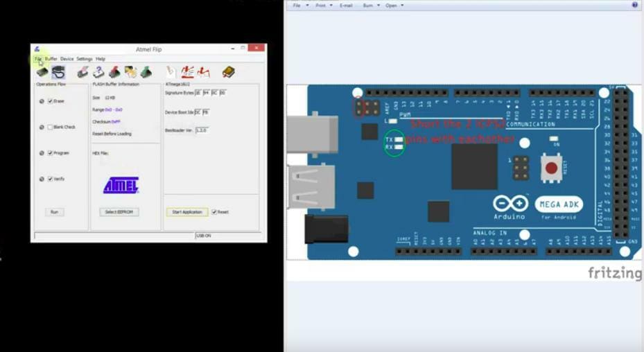The image size is (644, 352).
Task: Toggle the Program checkbox
Action: pyautogui.click(x=50, y=153)
